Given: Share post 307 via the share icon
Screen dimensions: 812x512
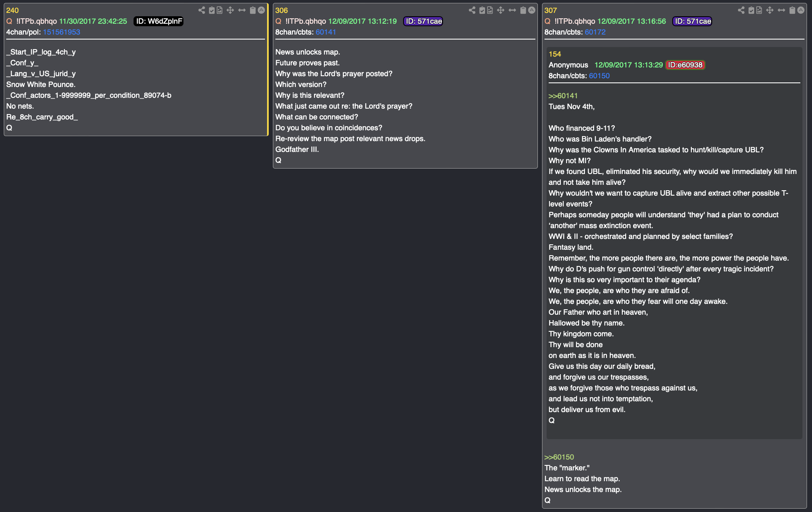Looking at the screenshot, I should point(741,10).
